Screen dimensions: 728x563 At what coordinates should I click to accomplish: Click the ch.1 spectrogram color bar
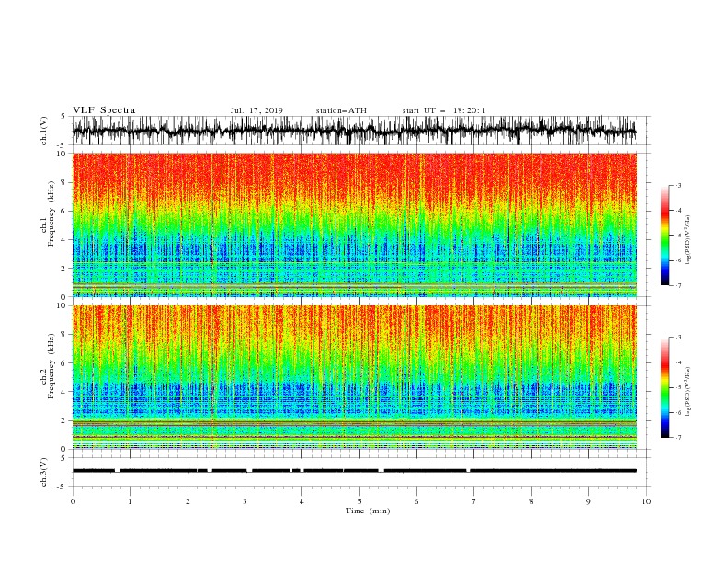click(x=665, y=236)
